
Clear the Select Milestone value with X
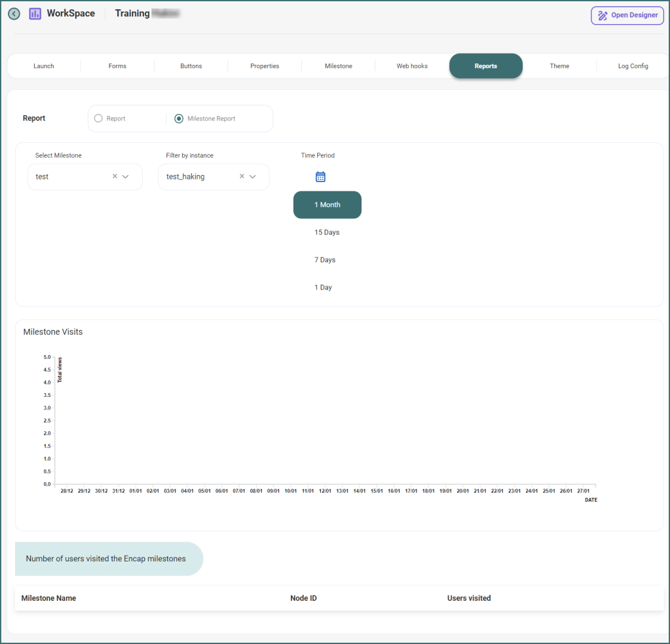pyautogui.click(x=115, y=176)
